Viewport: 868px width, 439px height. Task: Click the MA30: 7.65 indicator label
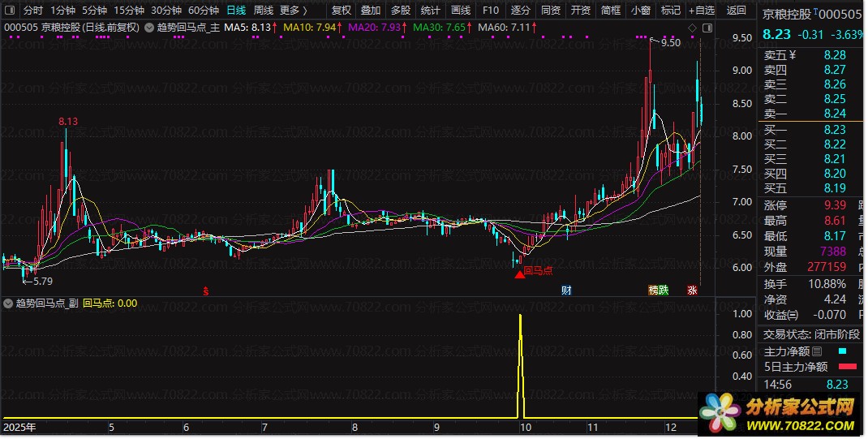coord(440,28)
